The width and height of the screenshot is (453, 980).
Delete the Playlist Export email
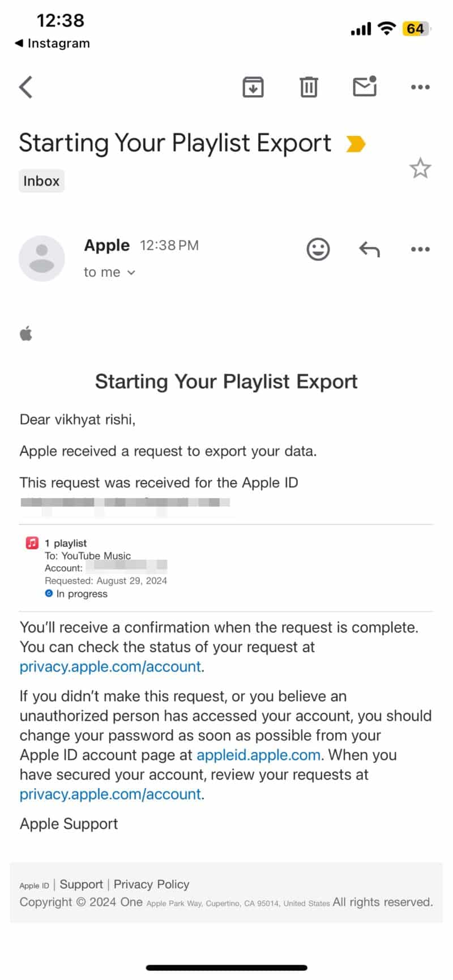pyautogui.click(x=308, y=87)
